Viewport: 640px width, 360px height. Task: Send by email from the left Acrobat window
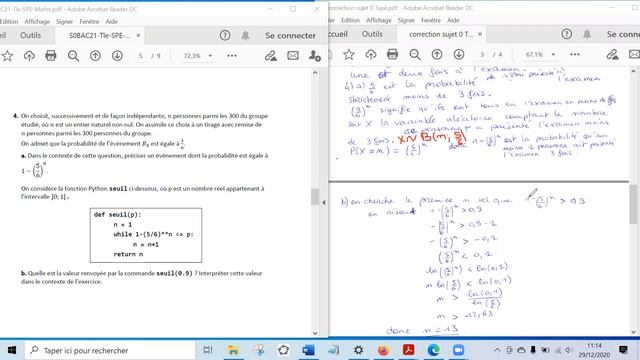293,56
